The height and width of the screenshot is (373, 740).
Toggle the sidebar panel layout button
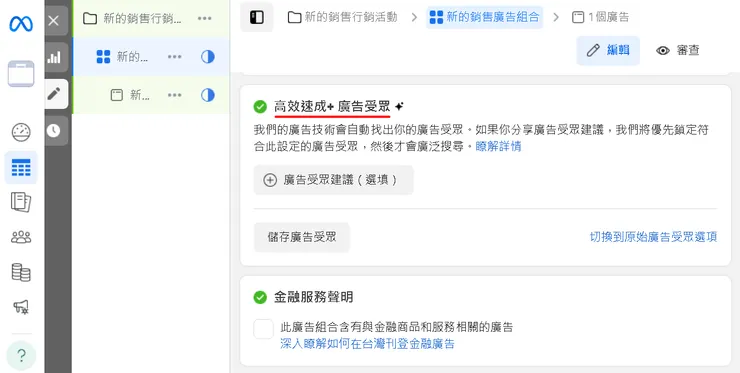click(x=257, y=17)
